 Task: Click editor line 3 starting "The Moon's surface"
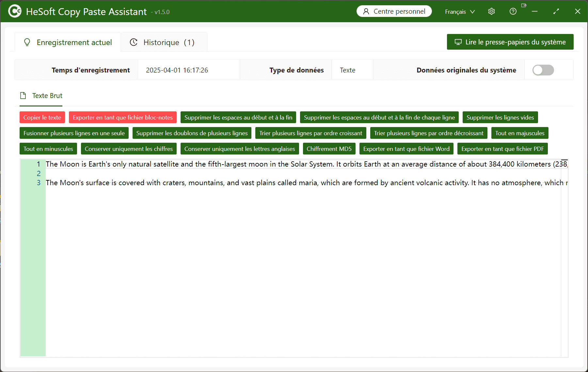click(x=307, y=183)
